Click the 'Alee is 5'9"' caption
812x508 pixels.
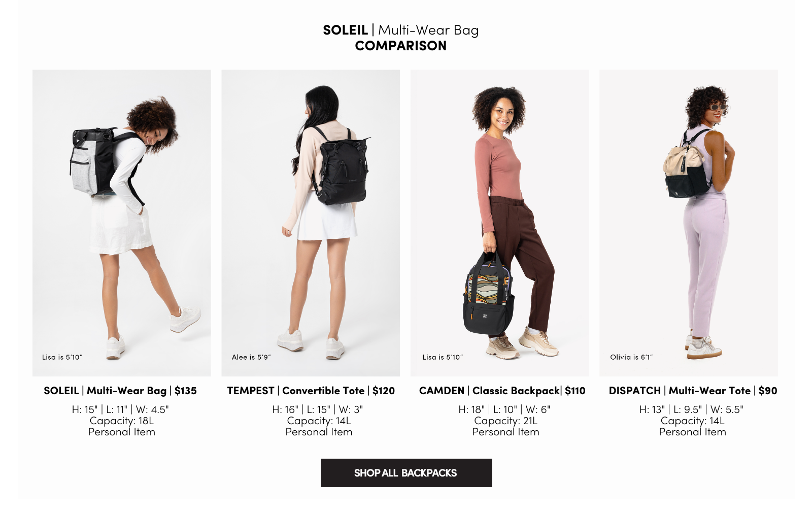tap(251, 357)
